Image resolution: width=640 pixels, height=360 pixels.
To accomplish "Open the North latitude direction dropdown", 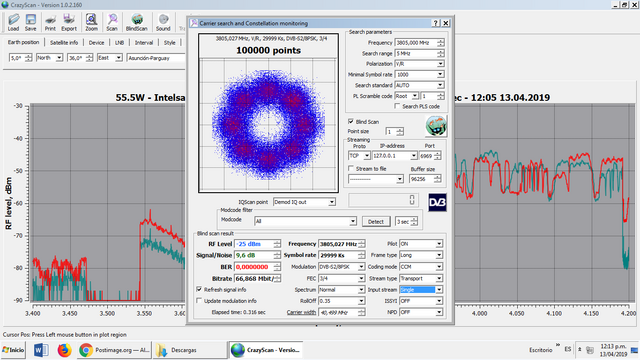I will click(59, 58).
